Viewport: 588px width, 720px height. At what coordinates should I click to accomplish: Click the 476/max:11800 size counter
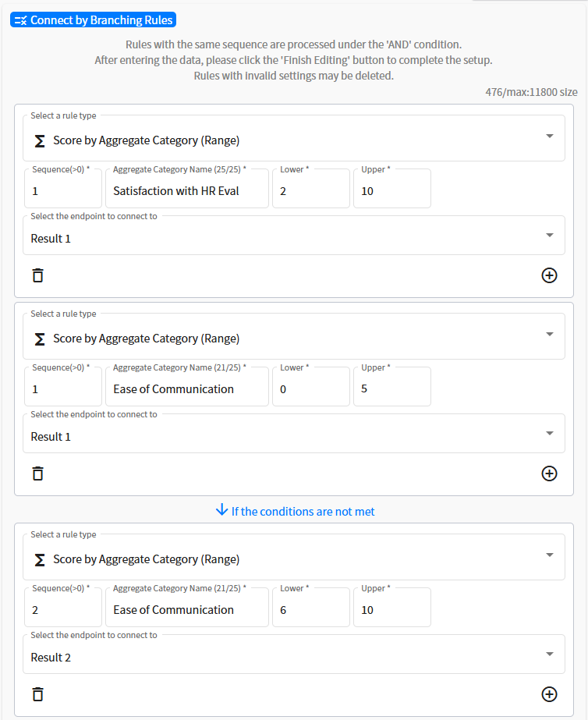tap(531, 92)
